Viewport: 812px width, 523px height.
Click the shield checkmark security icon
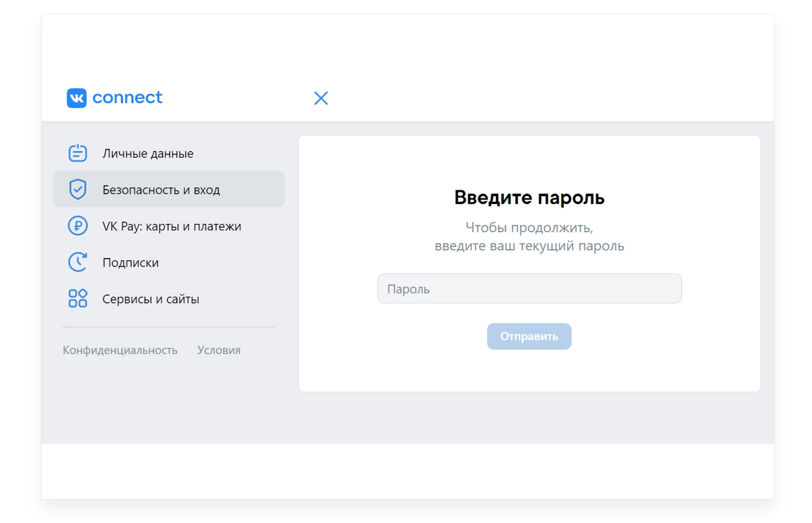coord(78,189)
